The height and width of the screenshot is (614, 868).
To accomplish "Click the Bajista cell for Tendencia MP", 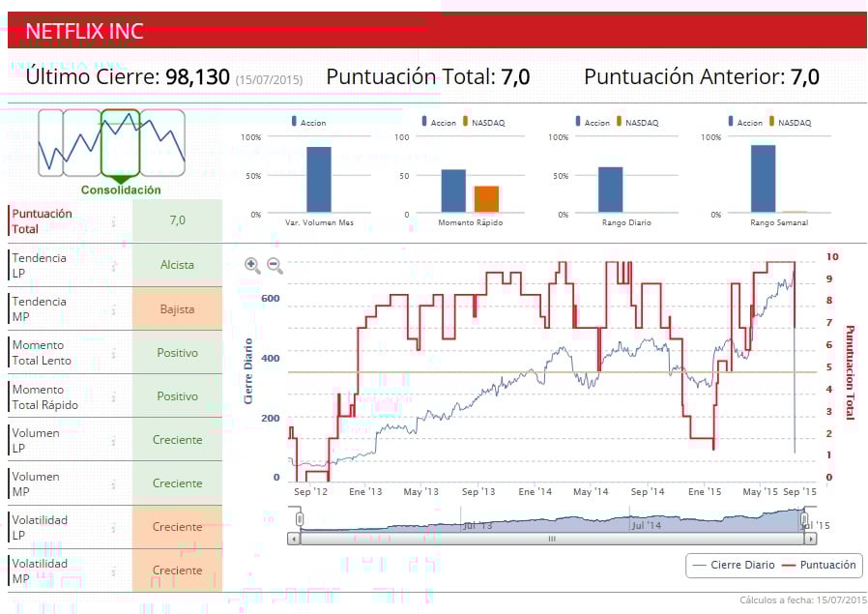I will click(x=177, y=309).
